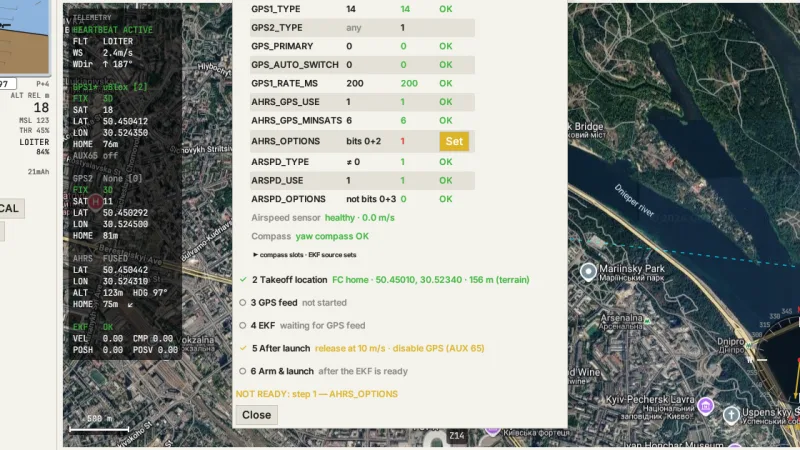Click the Uspenskyy cathedral cross marker
The height and width of the screenshot is (450, 800).
tap(731, 415)
